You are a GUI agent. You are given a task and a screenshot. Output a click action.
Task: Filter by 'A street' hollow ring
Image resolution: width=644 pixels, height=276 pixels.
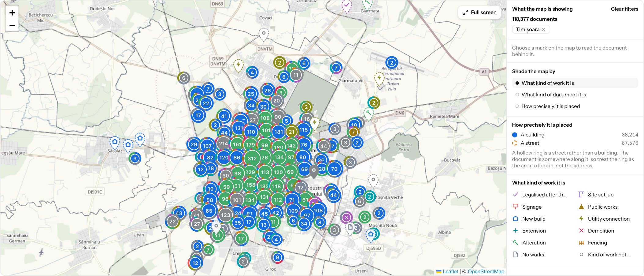click(575, 143)
